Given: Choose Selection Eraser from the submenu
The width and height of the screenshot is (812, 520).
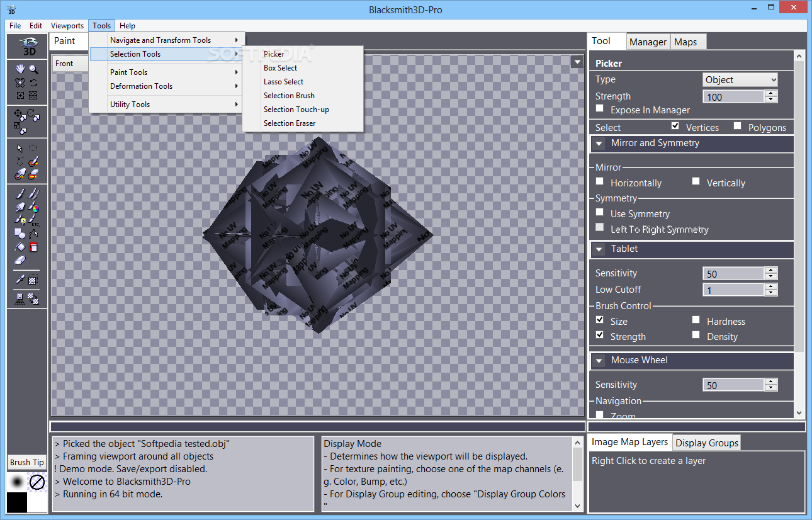Looking at the screenshot, I should tap(303, 123).
